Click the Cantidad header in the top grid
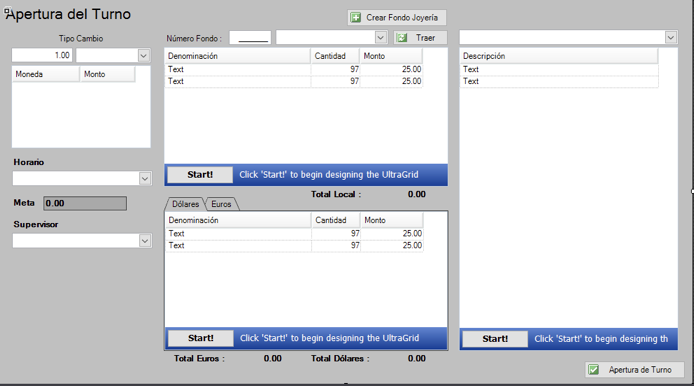This screenshot has width=694, height=386. pos(335,56)
